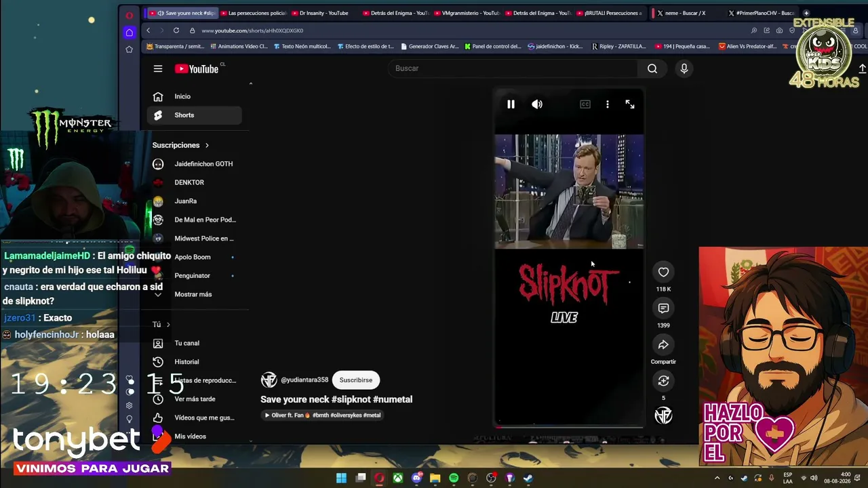Open the Xbox app from taskbar
This screenshot has width=868, height=488.
tap(398, 478)
